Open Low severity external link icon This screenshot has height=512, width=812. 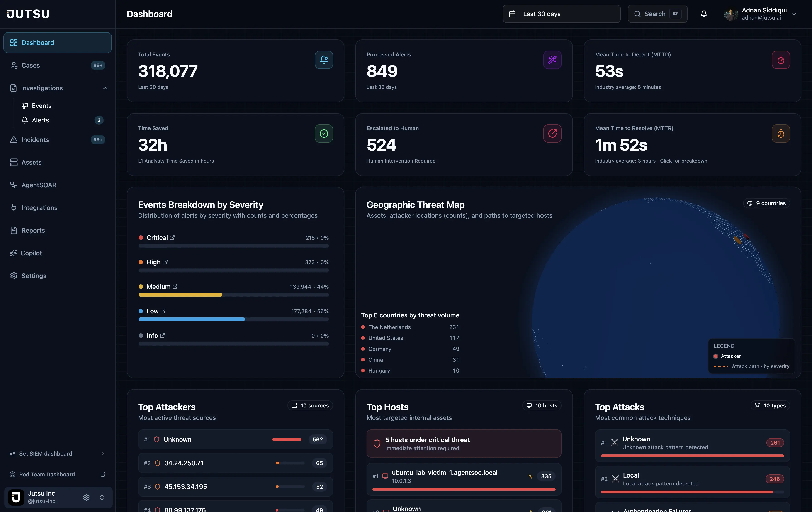pyautogui.click(x=163, y=311)
